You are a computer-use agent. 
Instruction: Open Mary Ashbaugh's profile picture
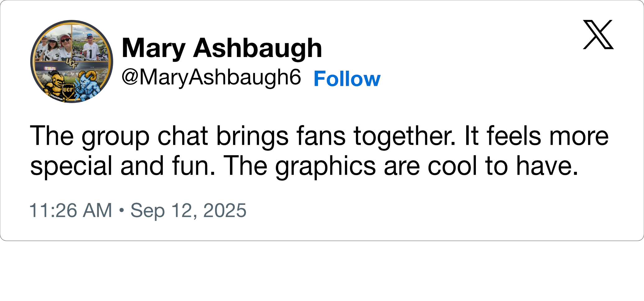pos(72,62)
